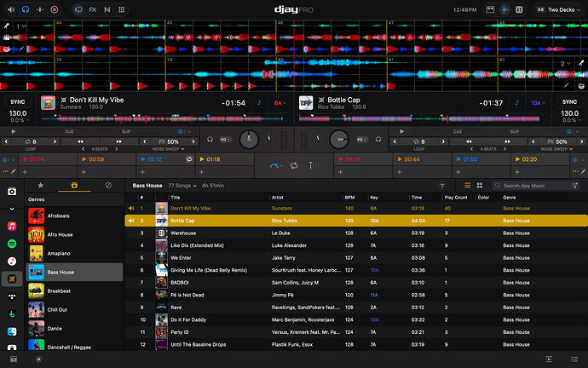Screen dimensions: 588x368
Task: Expand the 77 Songs dropdown
Action: pos(182,186)
